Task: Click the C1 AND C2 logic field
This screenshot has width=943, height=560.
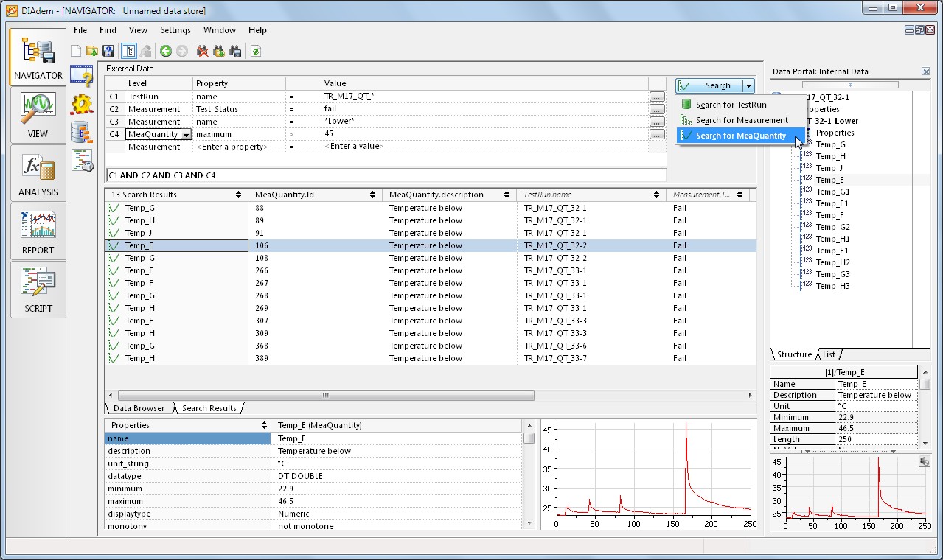Action: tap(386, 175)
